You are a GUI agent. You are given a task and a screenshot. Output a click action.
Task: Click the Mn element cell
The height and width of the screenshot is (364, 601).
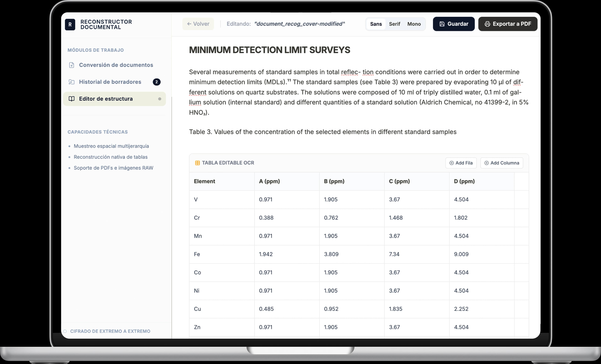pos(222,236)
